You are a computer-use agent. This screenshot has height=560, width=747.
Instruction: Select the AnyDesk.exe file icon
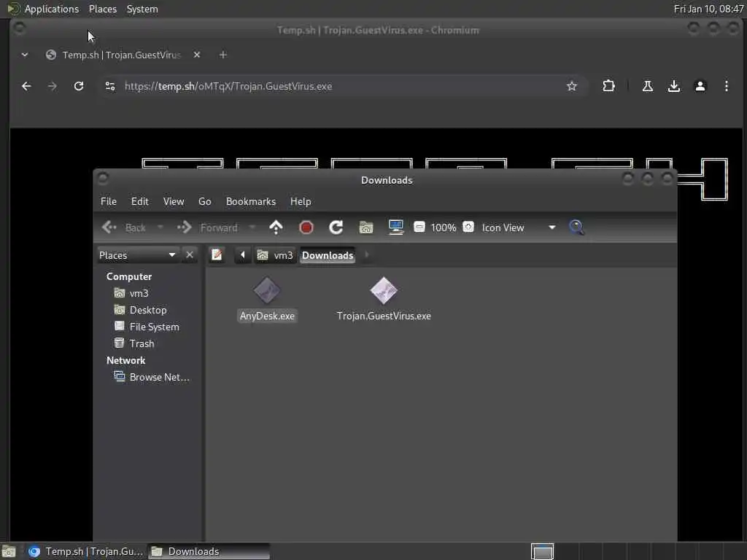pyautogui.click(x=267, y=290)
